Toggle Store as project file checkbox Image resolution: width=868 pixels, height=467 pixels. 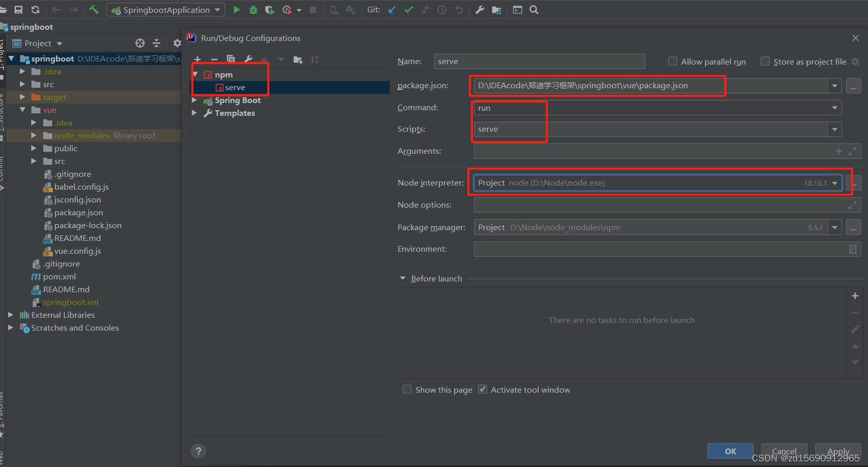765,61
